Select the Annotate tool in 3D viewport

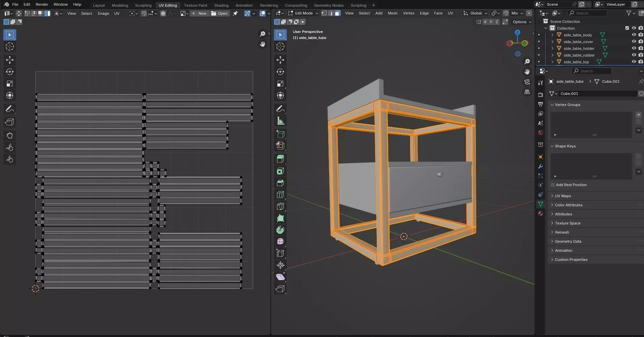[x=280, y=109]
